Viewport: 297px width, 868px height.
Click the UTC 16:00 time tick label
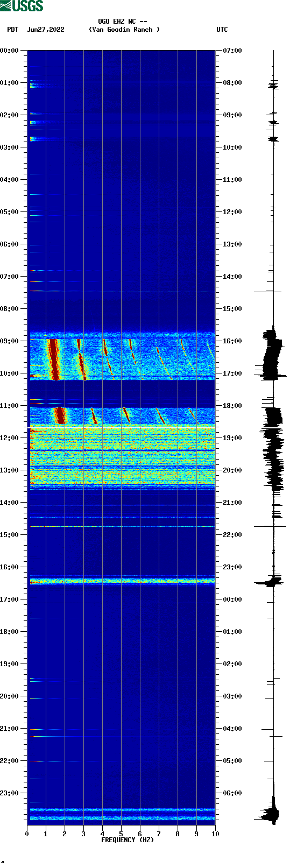[232, 341]
